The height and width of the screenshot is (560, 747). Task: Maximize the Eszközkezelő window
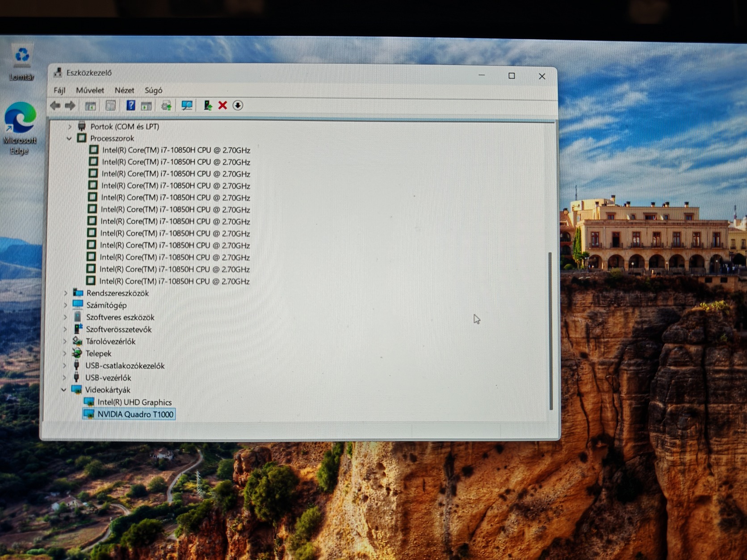512,76
